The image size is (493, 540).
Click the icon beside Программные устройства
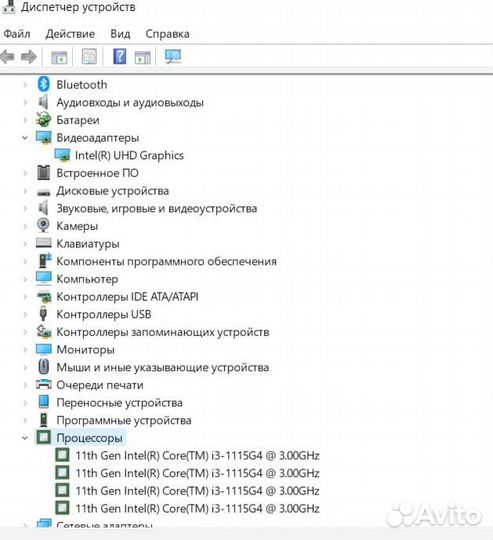click(x=43, y=420)
